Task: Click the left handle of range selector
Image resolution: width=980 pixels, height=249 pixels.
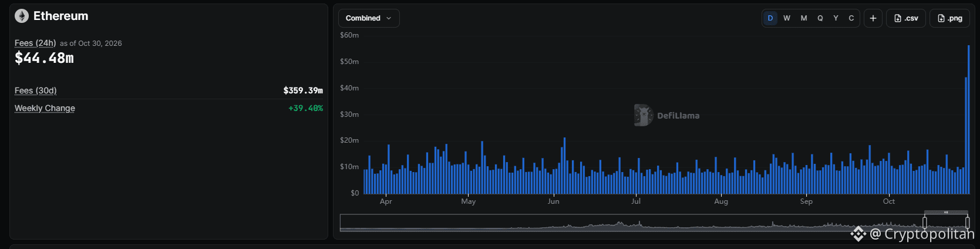Action: click(925, 223)
